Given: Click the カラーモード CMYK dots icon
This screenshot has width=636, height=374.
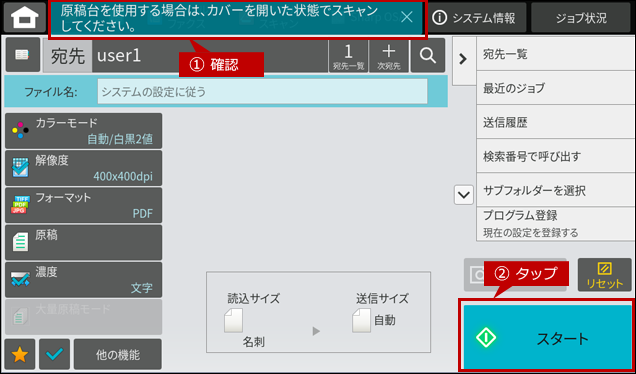Looking at the screenshot, I should (x=20, y=131).
